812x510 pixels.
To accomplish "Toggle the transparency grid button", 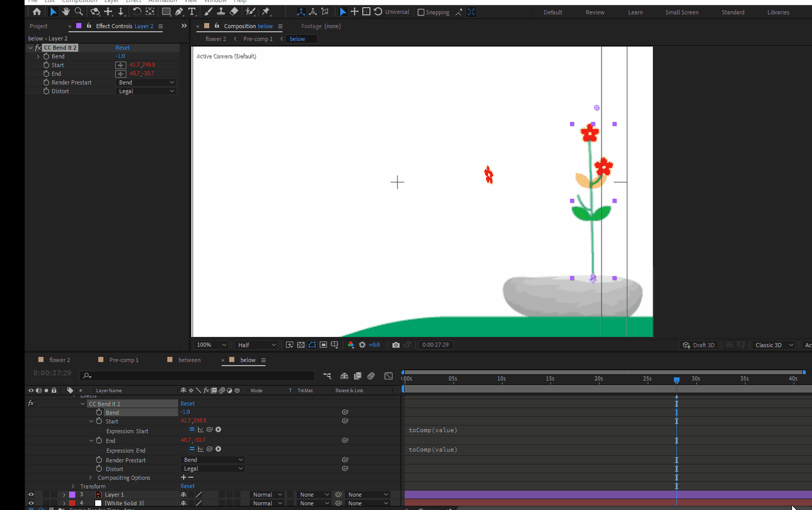I will pyautogui.click(x=301, y=345).
